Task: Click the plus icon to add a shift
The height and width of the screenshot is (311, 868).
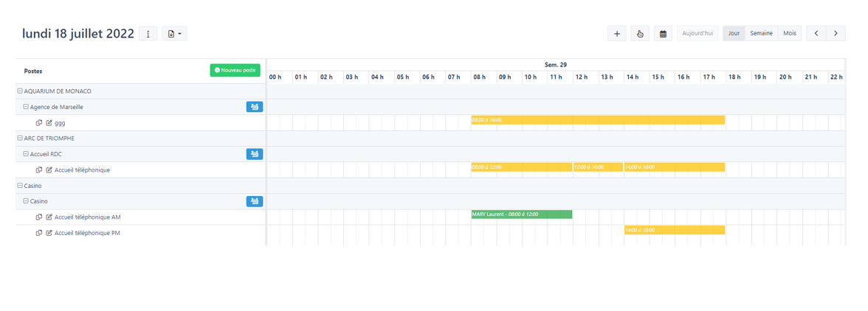Action: point(617,34)
